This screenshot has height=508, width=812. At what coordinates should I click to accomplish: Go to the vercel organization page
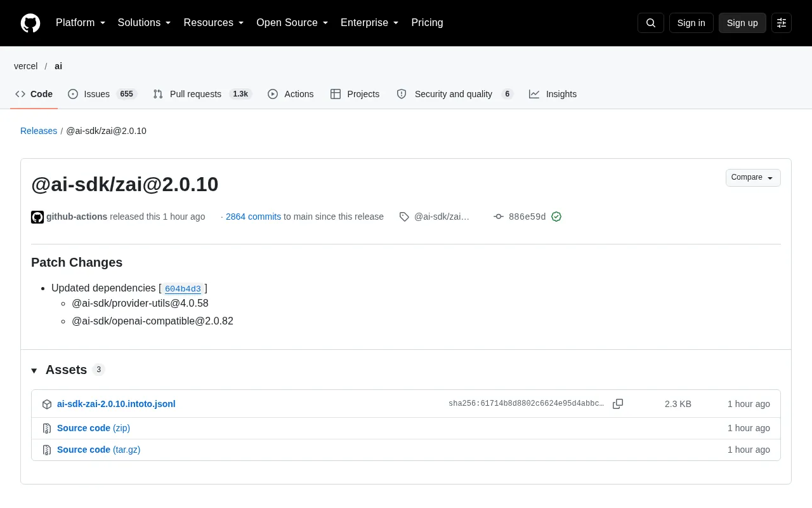coord(26,66)
